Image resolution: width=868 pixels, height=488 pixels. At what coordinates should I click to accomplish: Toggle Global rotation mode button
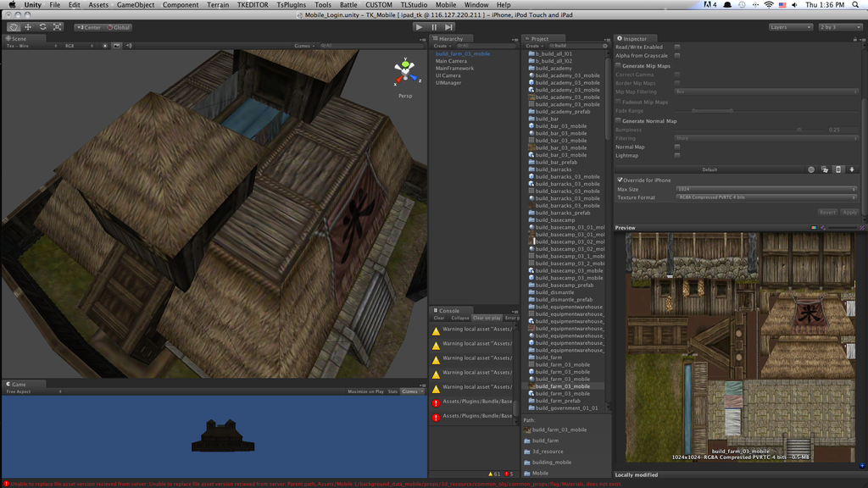click(x=119, y=27)
